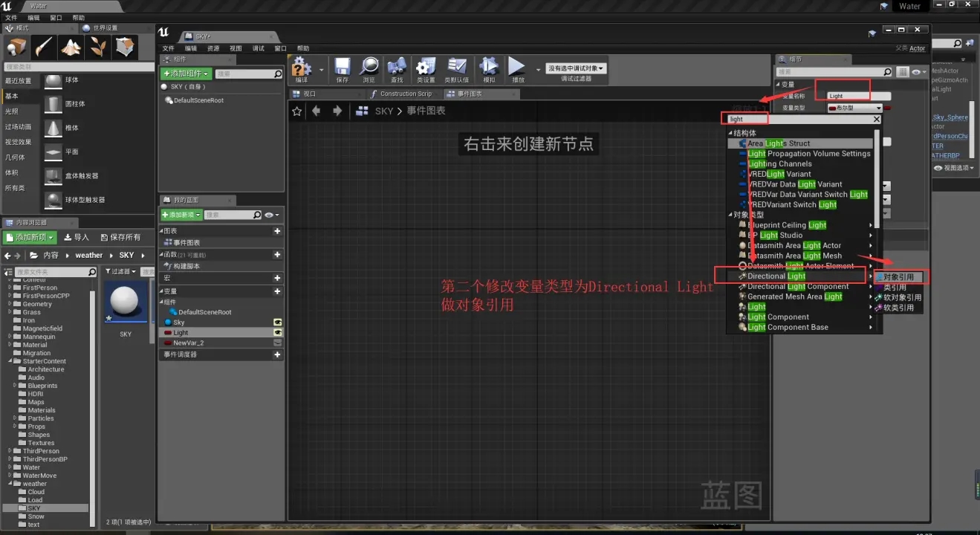Clear the type search with X
Viewport: 980px width, 535px height.
pyautogui.click(x=877, y=119)
